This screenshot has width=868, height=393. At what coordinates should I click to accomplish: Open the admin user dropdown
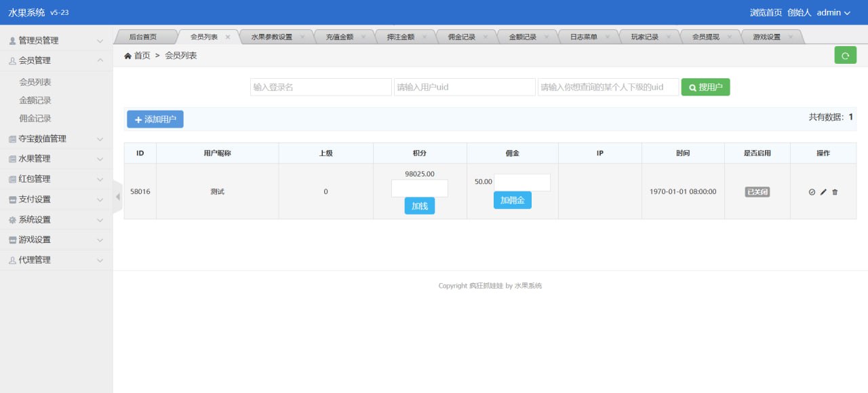coord(833,12)
